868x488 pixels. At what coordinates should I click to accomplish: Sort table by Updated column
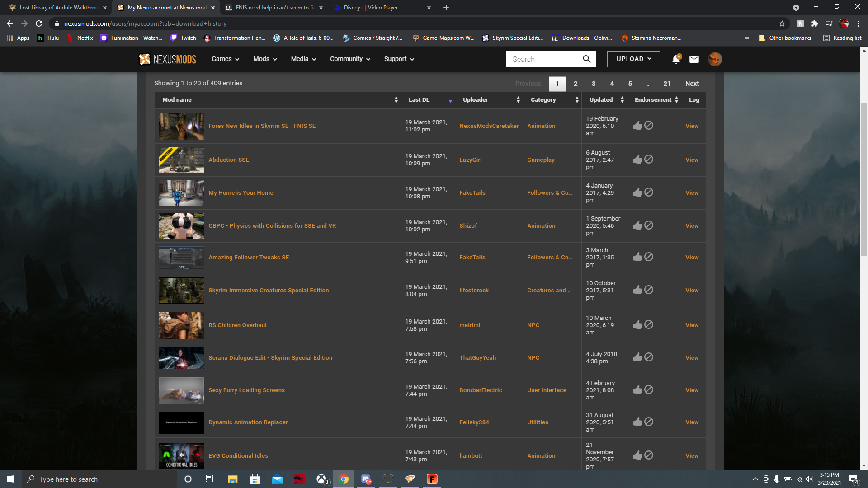click(604, 100)
